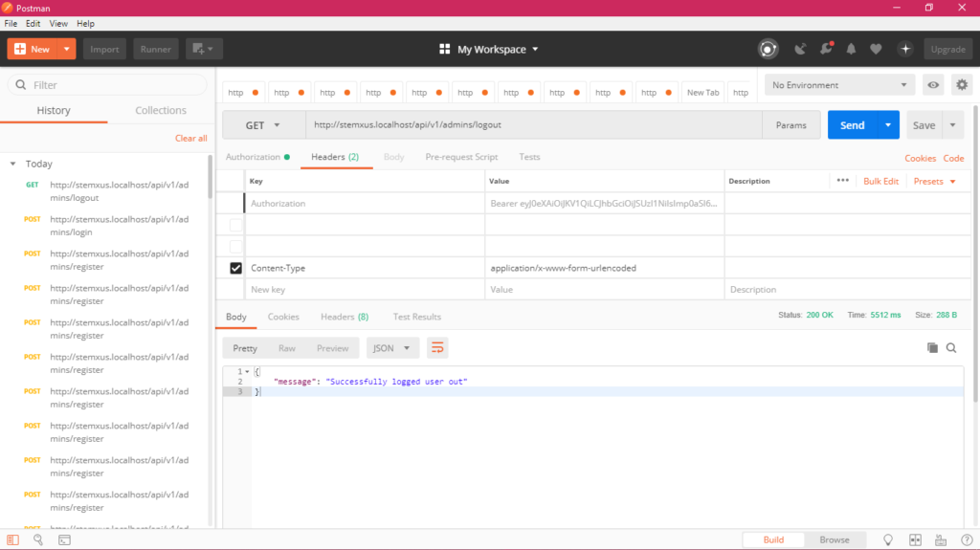Image resolution: width=980 pixels, height=550 pixels.
Task: Click the wrap lines icon in response
Action: [x=437, y=348]
